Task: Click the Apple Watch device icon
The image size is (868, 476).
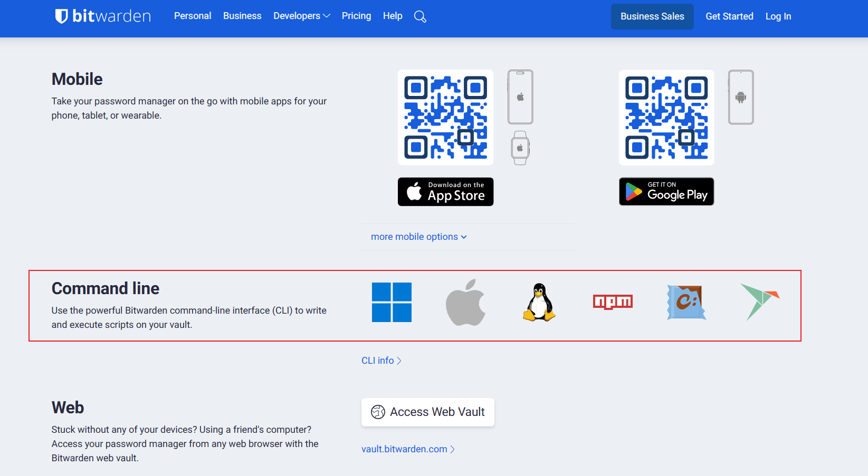Action: click(520, 148)
